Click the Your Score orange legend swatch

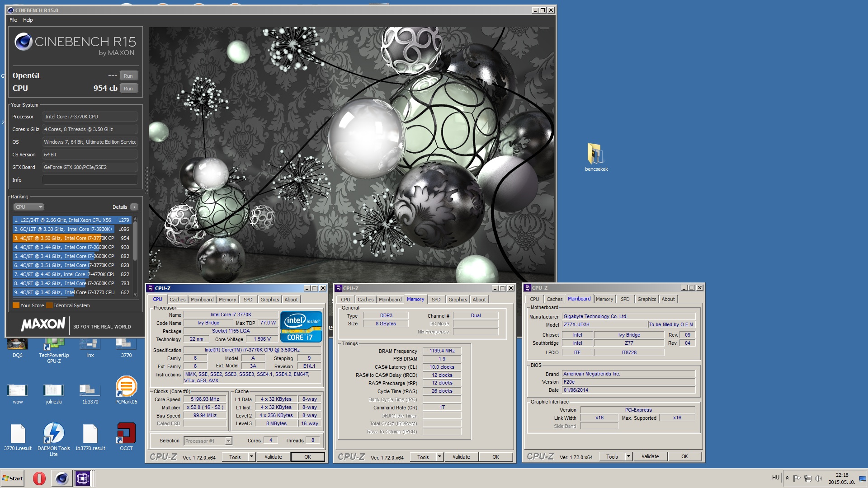click(x=16, y=305)
